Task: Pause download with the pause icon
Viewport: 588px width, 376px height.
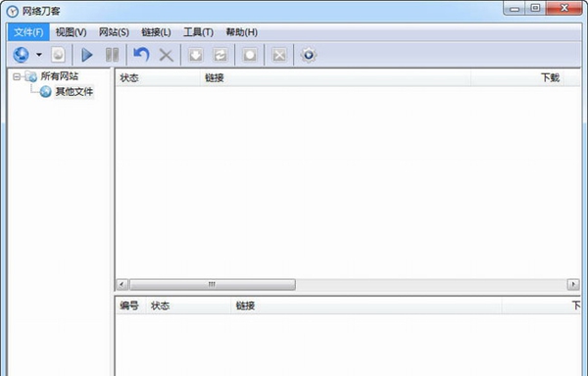Action: tap(112, 55)
